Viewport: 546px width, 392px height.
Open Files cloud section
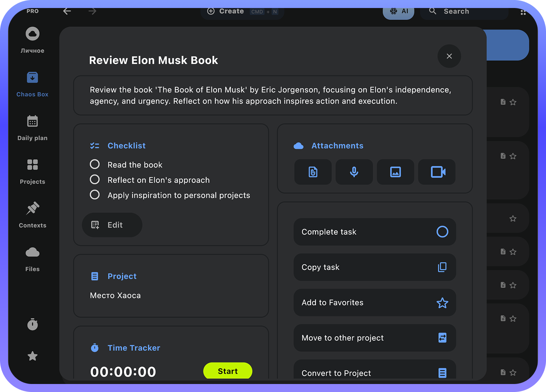click(32, 258)
